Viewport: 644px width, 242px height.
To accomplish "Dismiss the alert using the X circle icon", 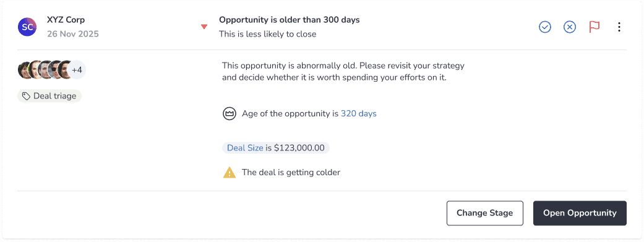I will point(569,27).
